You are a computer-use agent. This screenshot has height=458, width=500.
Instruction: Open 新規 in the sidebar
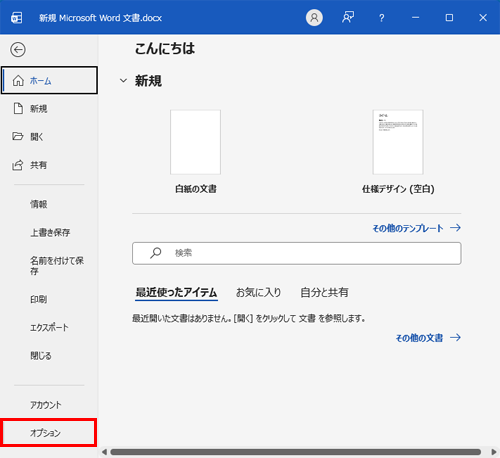pyautogui.click(x=49, y=109)
